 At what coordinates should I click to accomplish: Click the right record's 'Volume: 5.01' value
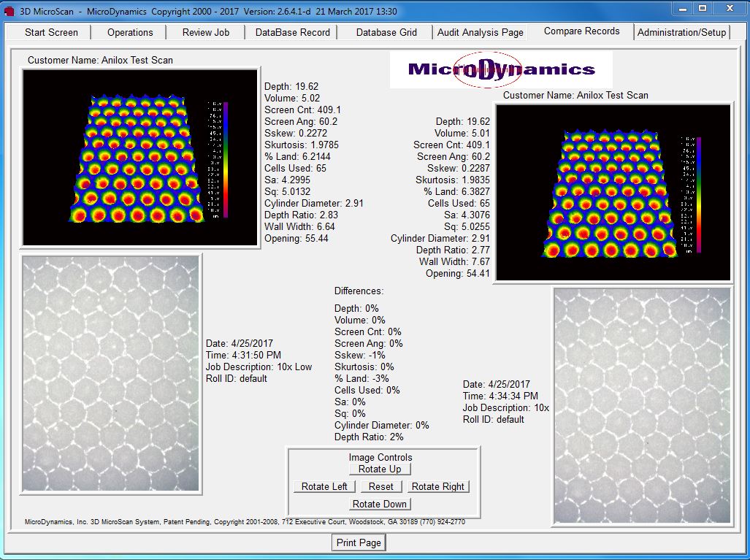coord(462,133)
